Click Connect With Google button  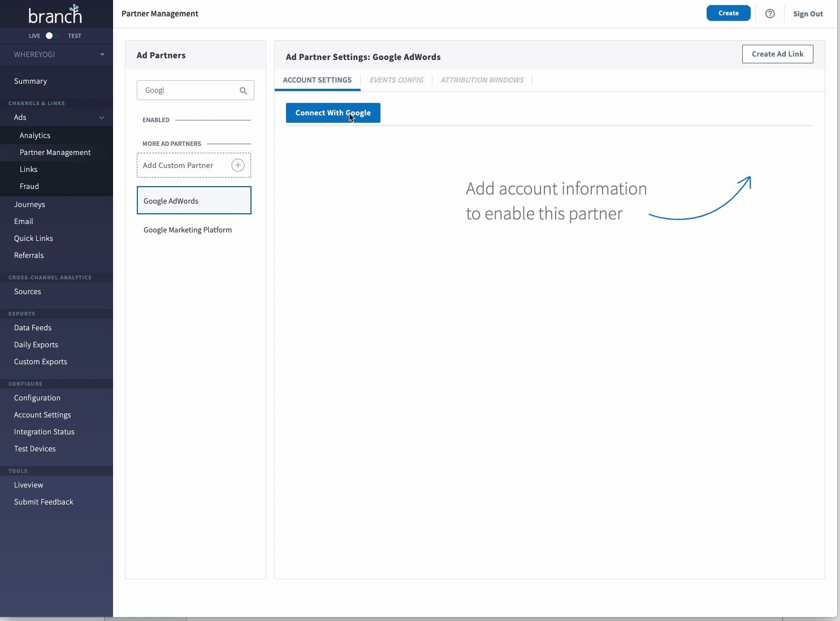333,113
